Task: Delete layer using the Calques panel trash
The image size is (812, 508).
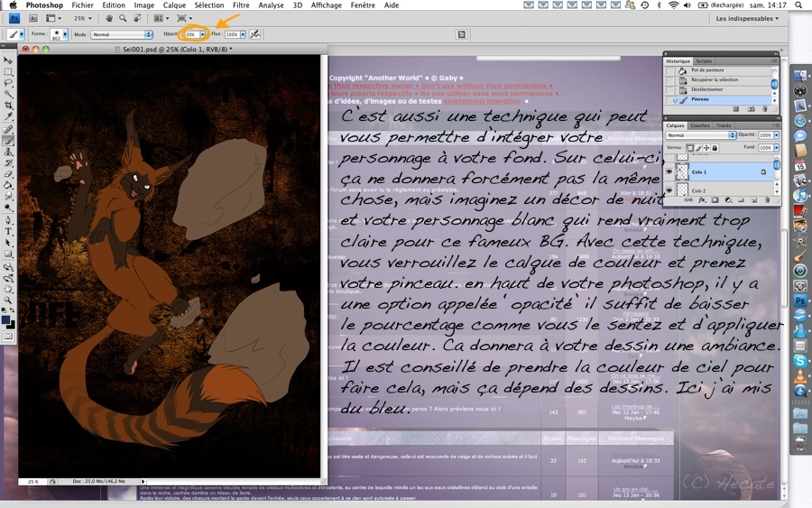Action: [x=766, y=200]
